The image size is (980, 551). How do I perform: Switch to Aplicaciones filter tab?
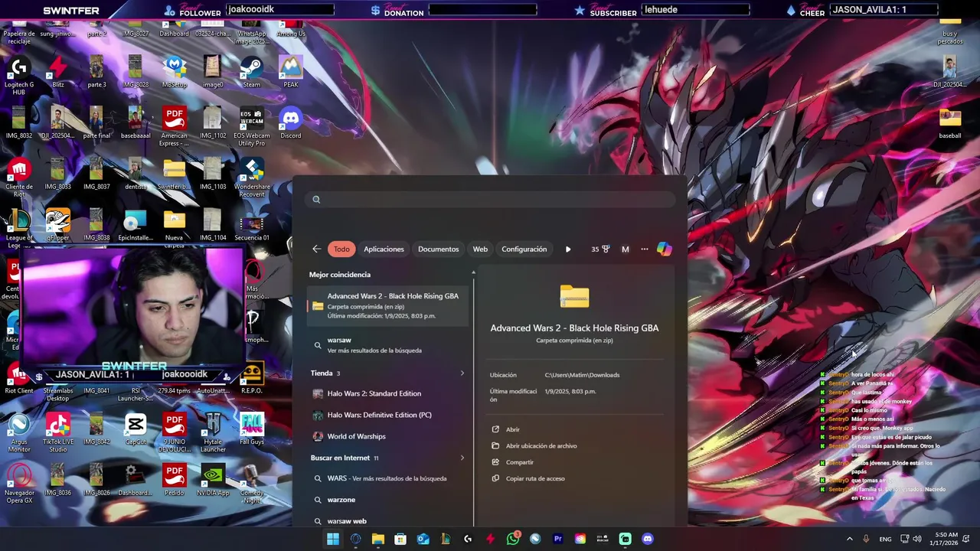coord(384,249)
